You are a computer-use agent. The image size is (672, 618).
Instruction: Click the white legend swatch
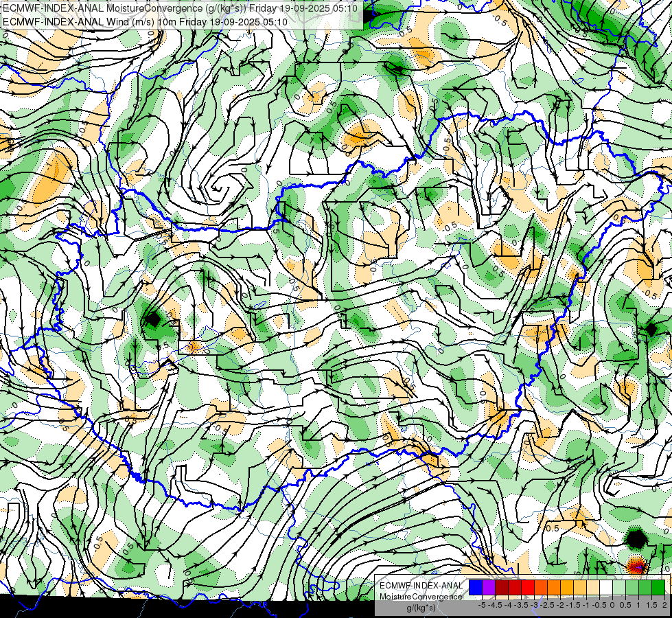[606, 587]
